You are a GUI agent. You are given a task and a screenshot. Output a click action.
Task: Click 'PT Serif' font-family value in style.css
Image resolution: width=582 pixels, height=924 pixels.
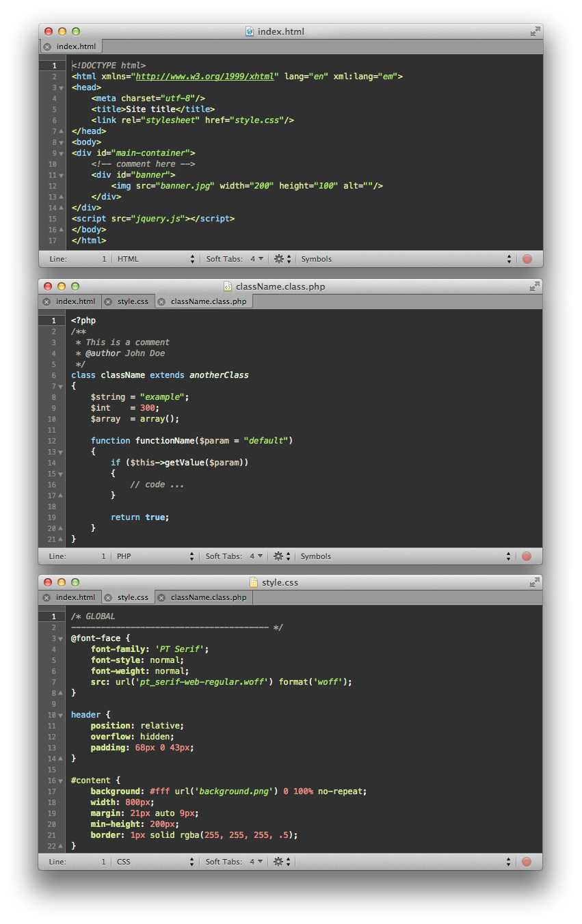(x=179, y=649)
